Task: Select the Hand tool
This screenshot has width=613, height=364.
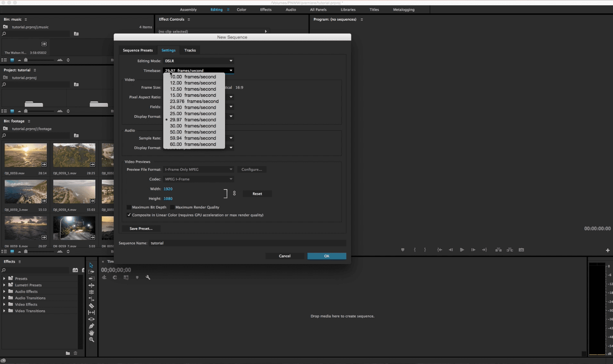Action: tap(91, 333)
